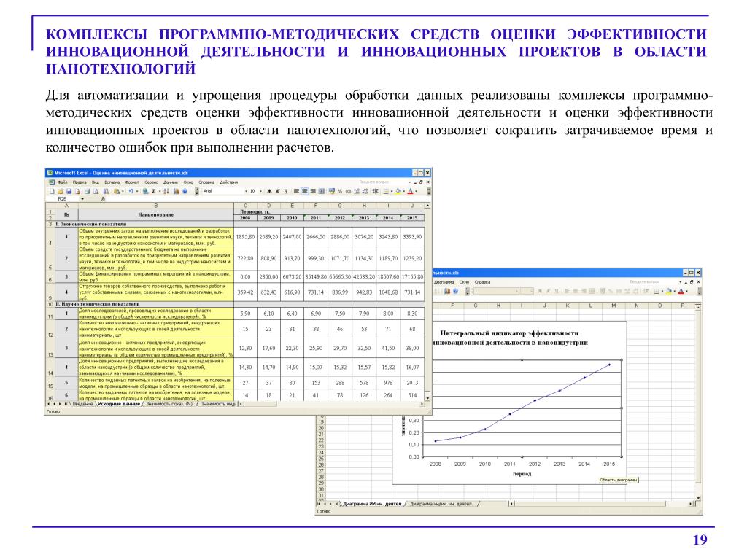Click the Merge and Center icon
The height and width of the screenshot is (560, 747).
coord(321,191)
